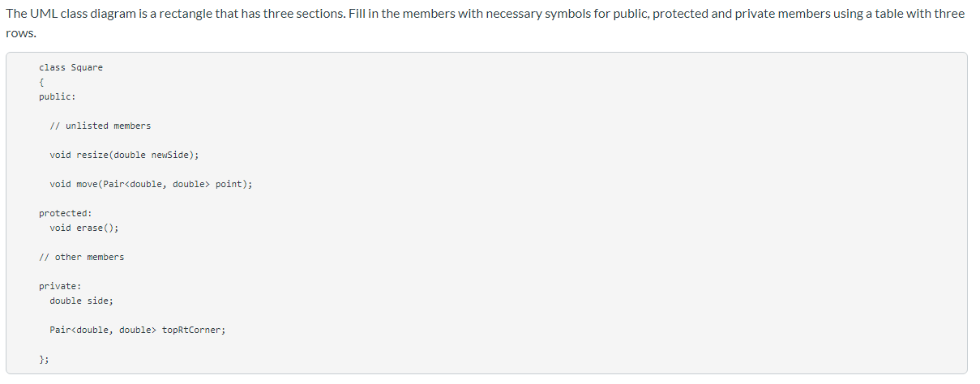The width and height of the screenshot is (980, 384).
Task: Click the opening curly brace line
Action: click(41, 82)
